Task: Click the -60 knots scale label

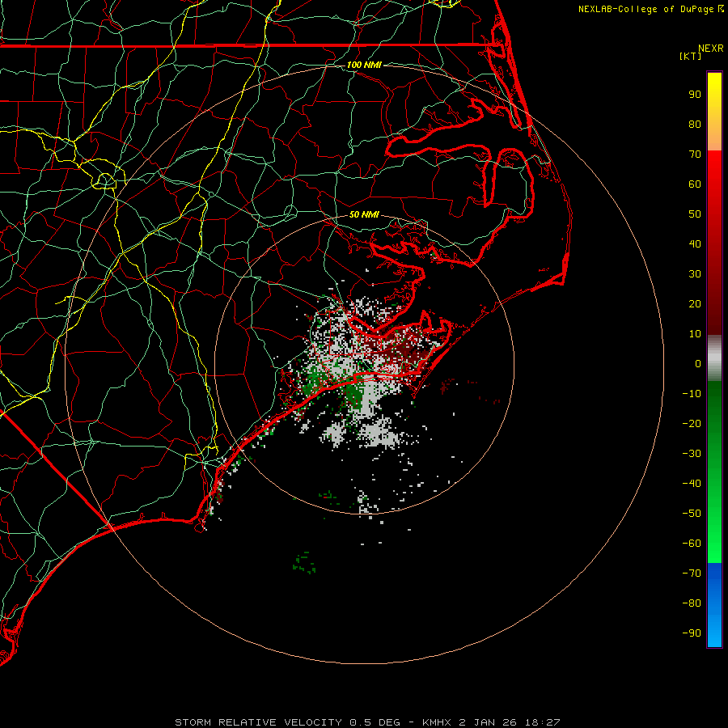Action: [x=692, y=544]
